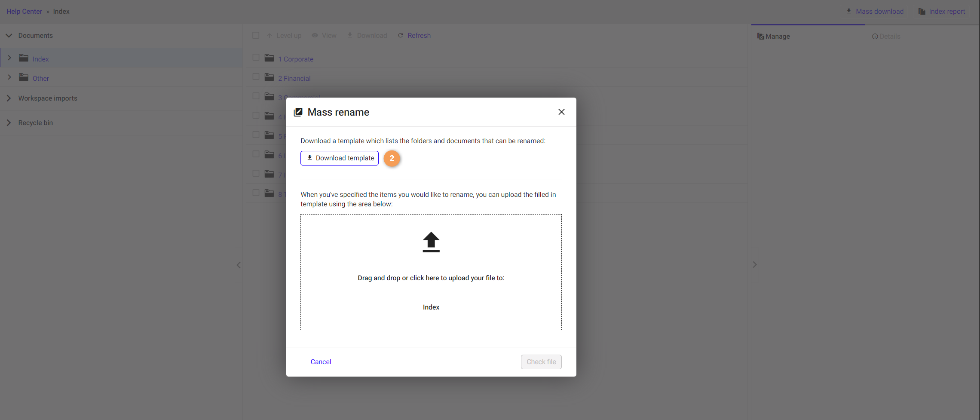Expand Workspace imports section
Image resolution: width=980 pixels, height=420 pixels.
tap(9, 98)
